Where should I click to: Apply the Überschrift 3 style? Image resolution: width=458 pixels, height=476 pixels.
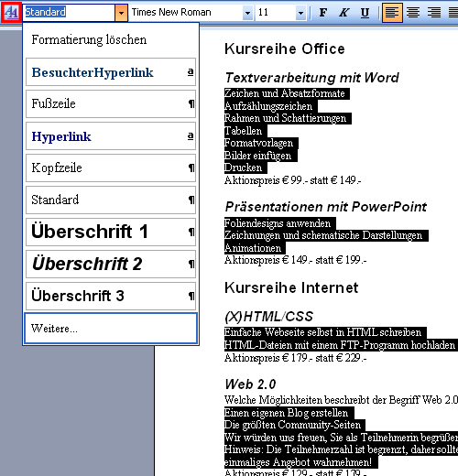click(x=111, y=296)
